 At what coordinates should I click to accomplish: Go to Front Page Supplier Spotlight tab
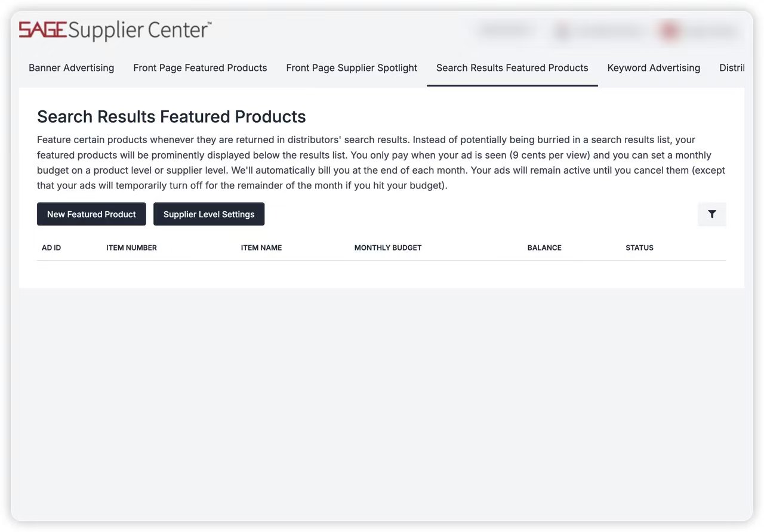[352, 68]
